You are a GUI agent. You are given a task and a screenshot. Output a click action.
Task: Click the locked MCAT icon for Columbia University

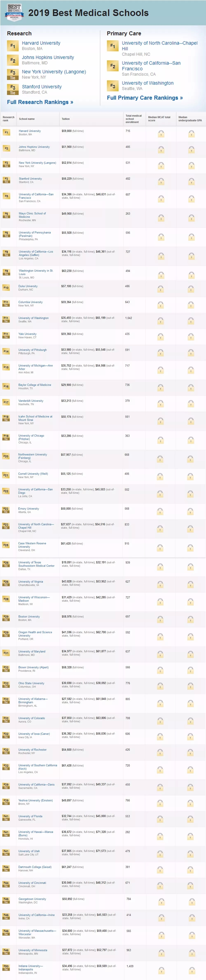161,305
